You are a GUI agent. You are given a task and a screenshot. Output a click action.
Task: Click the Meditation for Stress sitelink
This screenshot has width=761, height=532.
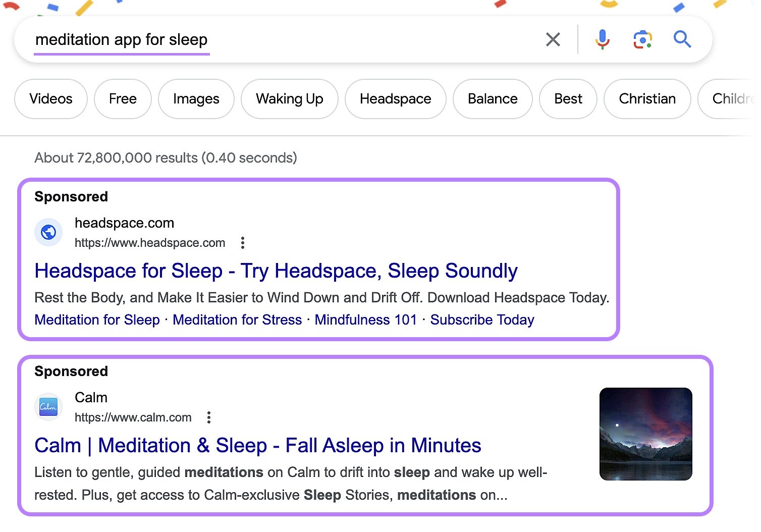pyautogui.click(x=237, y=320)
